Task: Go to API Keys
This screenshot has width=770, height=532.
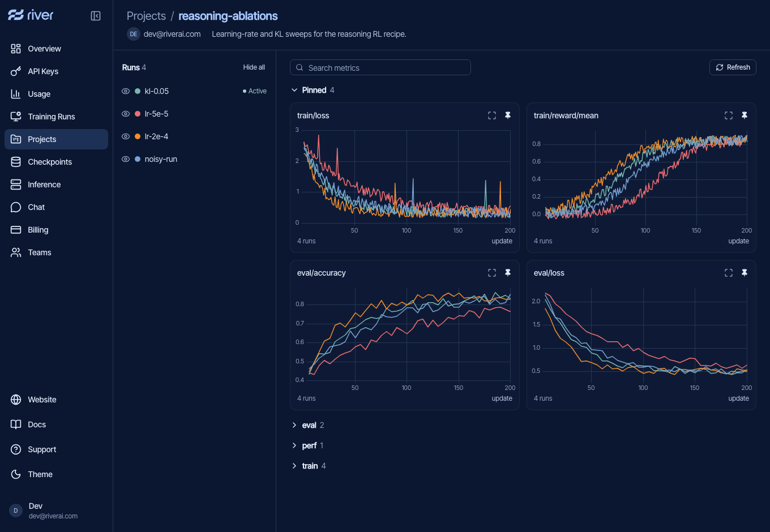Action: [x=56, y=71]
